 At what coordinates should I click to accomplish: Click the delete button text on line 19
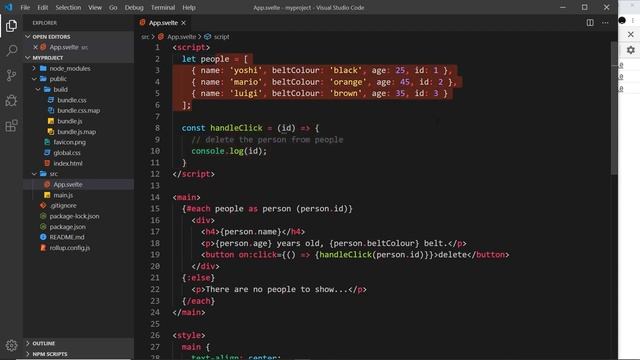pyautogui.click(x=452, y=255)
